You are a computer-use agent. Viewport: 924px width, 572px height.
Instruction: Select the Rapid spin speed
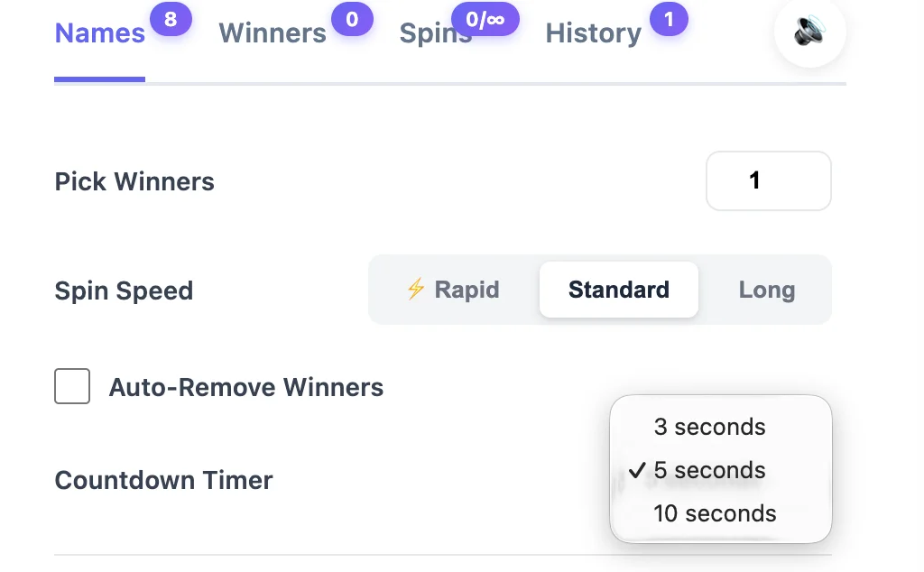click(454, 290)
